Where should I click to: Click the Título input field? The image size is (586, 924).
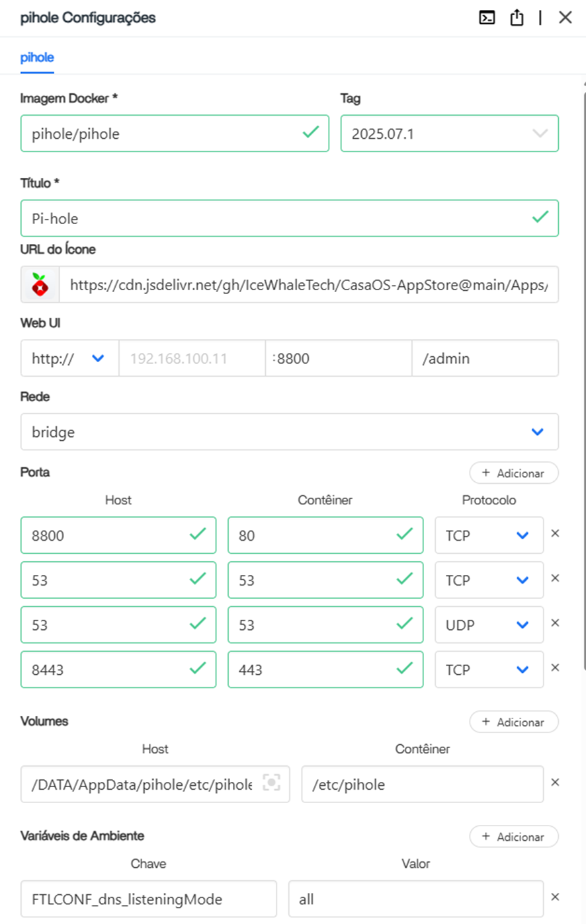(x=278, y=218)
